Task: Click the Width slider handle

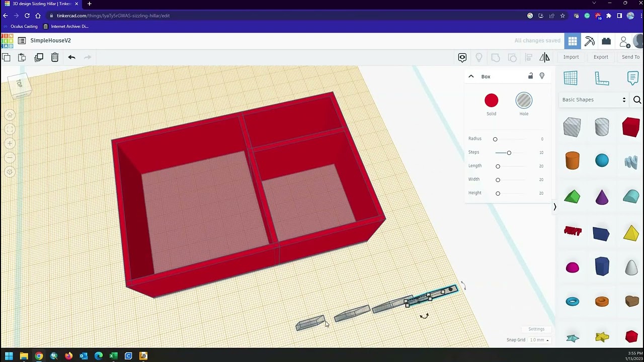Action: coord(498,180)
